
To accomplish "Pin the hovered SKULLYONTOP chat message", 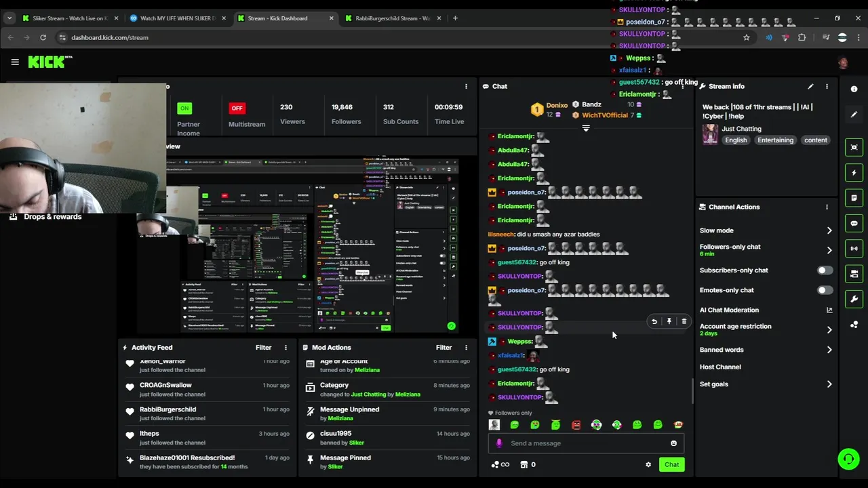I will click(x=669, y=322).
